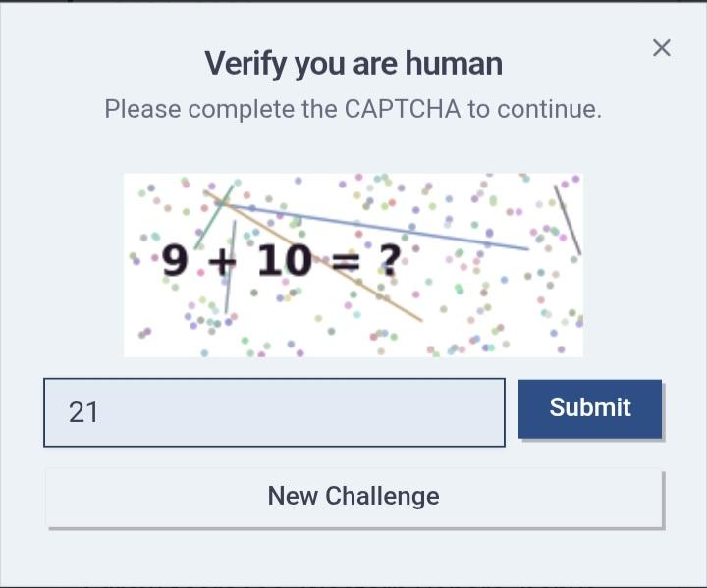Click the number 9 in the CAPTCHA image
Screen dimensions: 707x588
175,260
